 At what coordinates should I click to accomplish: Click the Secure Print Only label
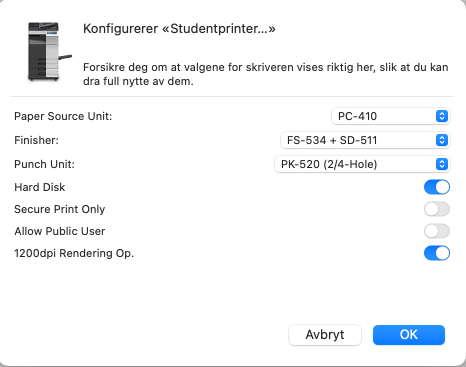[x=60, y=209]
